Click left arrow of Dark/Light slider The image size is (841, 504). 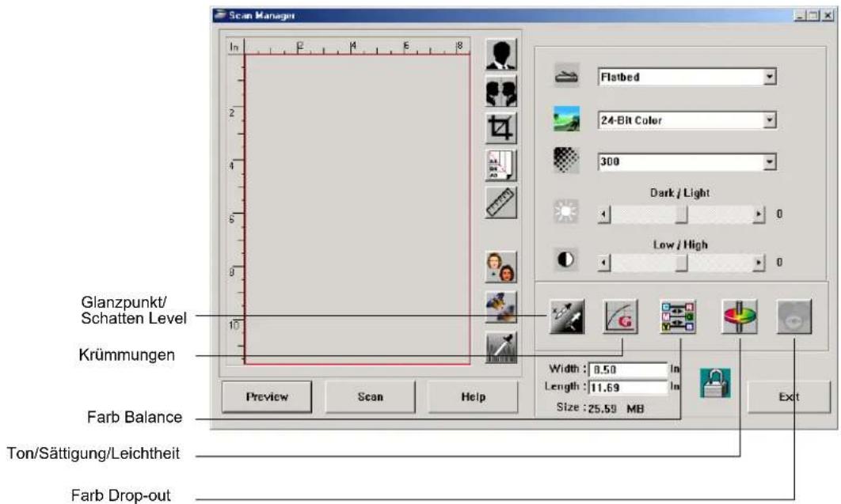[x=604, y=214]
